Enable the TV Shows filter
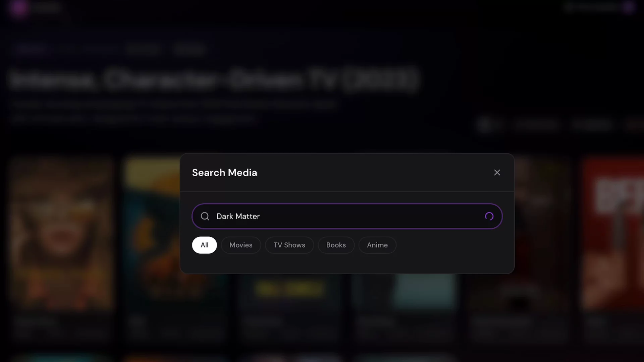Screen dimensions: 644x362 click(289, 245)
